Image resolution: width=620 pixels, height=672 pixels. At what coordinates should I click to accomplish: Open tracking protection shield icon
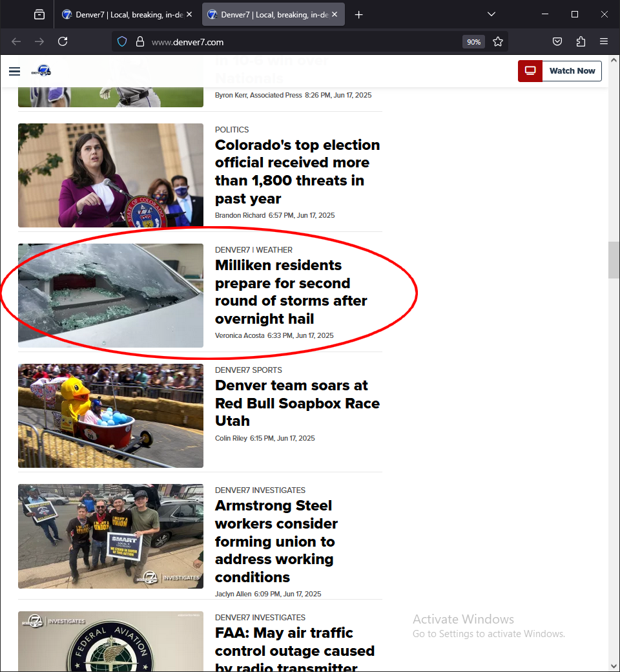click(122, 41)
